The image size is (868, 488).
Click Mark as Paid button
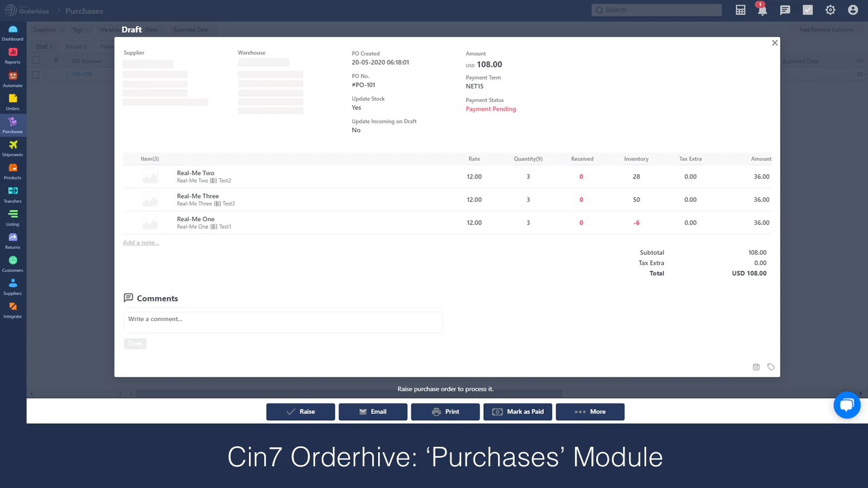(x=518, y=412)
